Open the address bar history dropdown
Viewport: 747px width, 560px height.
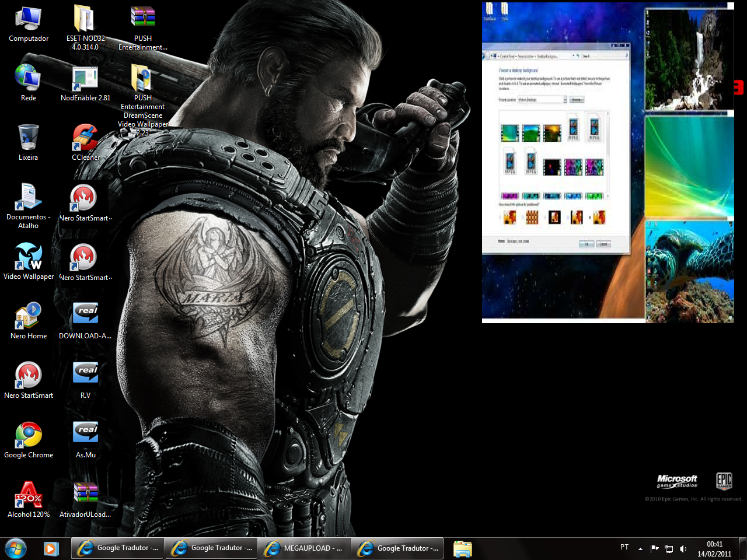tap(573, 56)
